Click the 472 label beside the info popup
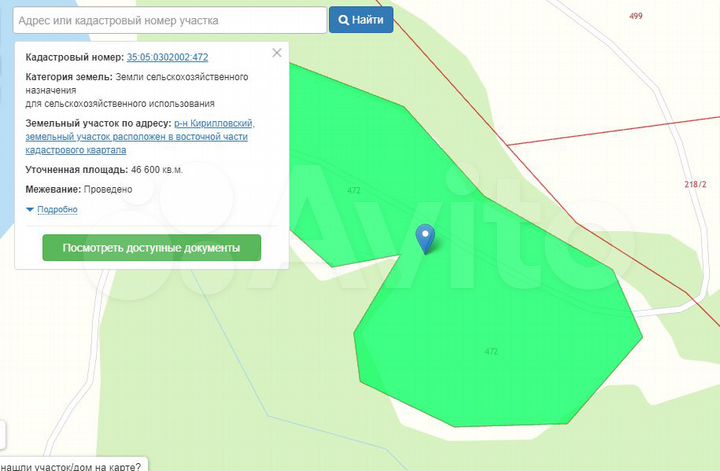 coord(354,190)
